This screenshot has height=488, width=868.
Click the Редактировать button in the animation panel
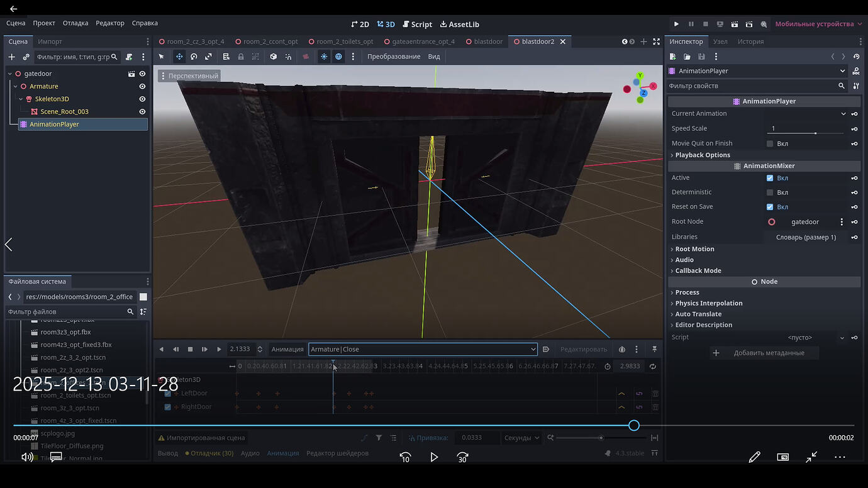point(584,349)
